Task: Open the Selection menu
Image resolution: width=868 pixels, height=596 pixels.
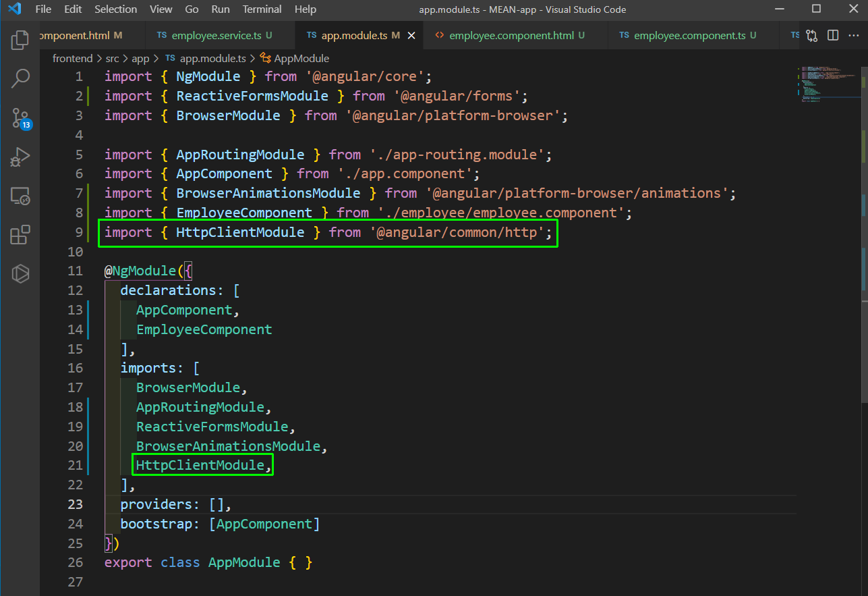Action: [115, 9]
